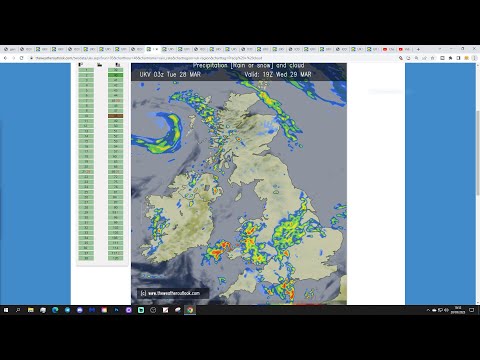Open File Explorer from the taskbar
480x360 pixels.
click(x=31, y=310)
